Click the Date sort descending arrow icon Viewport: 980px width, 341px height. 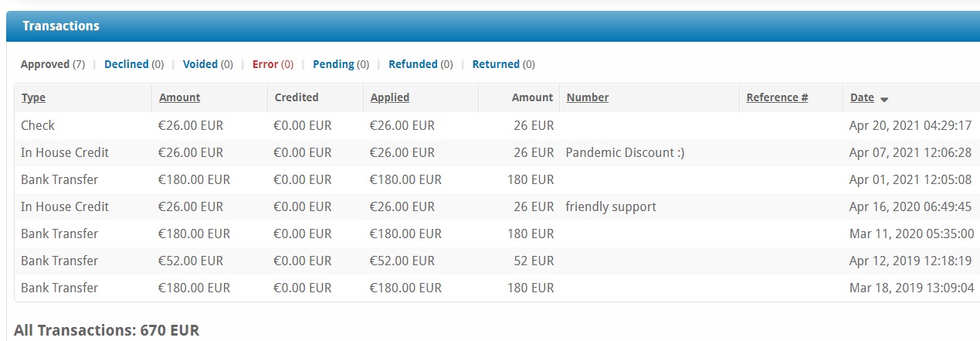(884, 99)
